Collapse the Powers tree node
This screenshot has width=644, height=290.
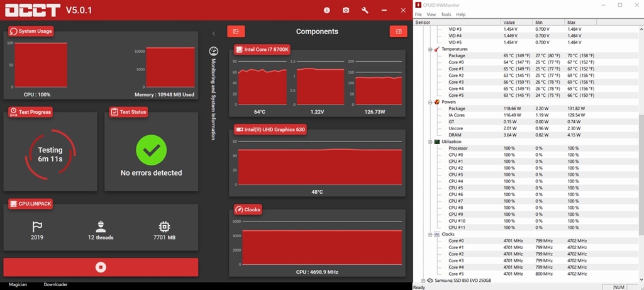(x=430, y=102)
